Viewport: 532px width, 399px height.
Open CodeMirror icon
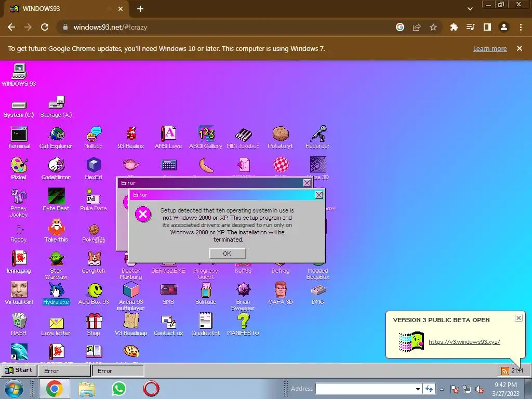click(56, 168)
